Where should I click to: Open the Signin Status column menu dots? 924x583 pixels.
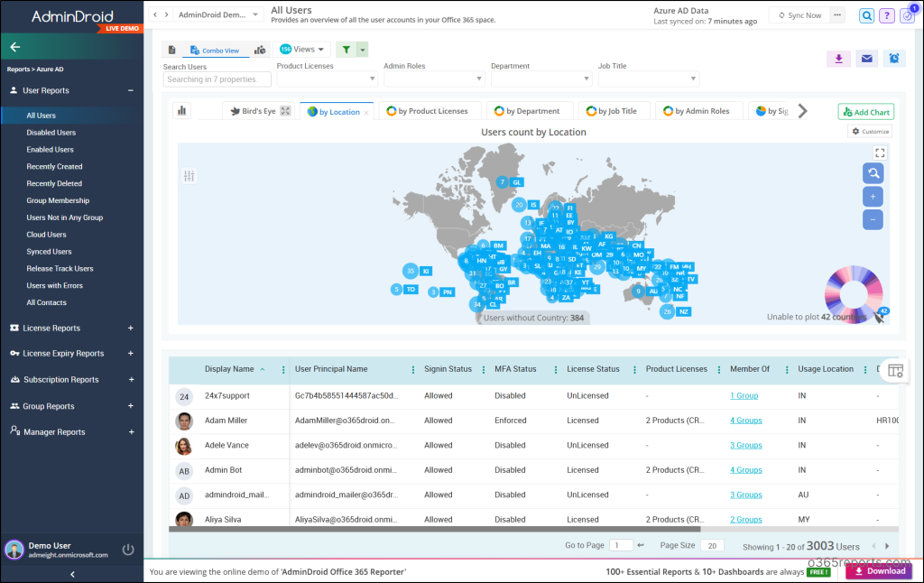click(x=484, y=370)
